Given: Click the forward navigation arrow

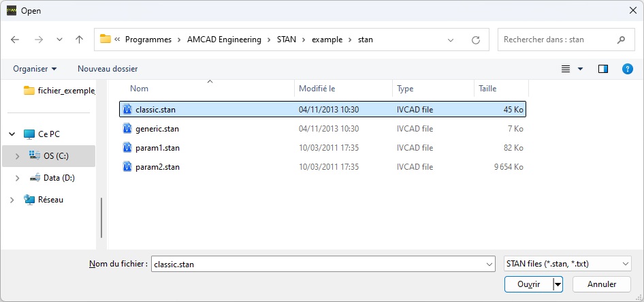Looking at the screenshot, I should [39, 40].
